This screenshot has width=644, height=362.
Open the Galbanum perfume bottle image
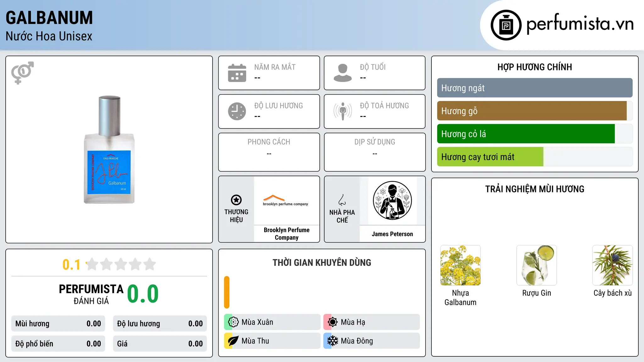coord(109,150)
